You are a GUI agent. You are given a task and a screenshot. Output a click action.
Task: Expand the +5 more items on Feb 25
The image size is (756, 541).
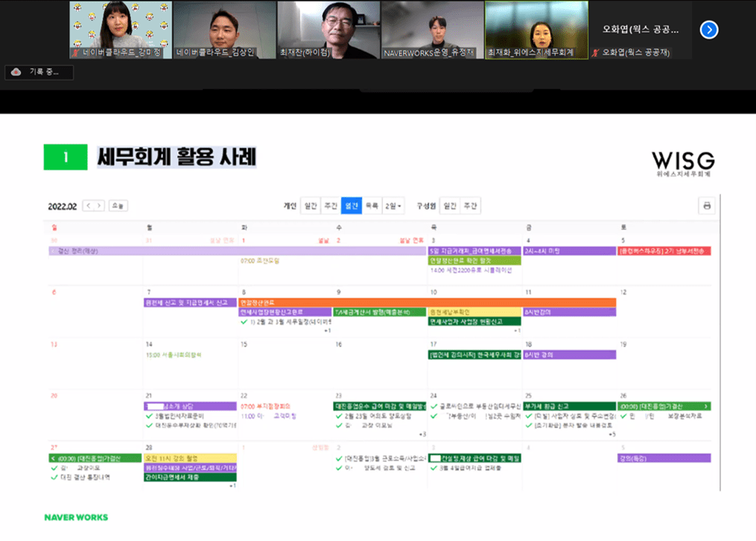tap(612, 434)
